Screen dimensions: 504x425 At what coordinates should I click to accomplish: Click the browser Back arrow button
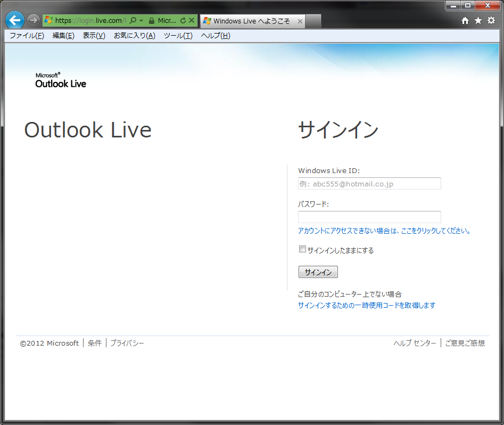tap(15, 20)
